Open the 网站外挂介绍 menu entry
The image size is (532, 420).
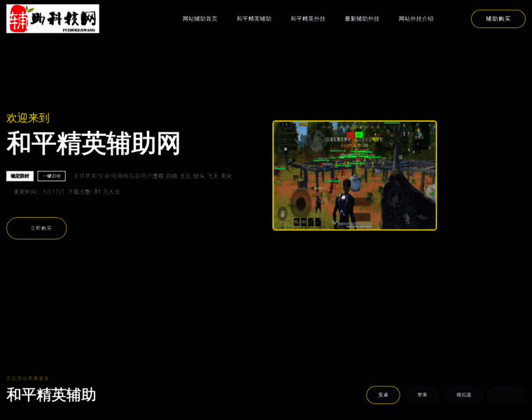pos(416,19)
